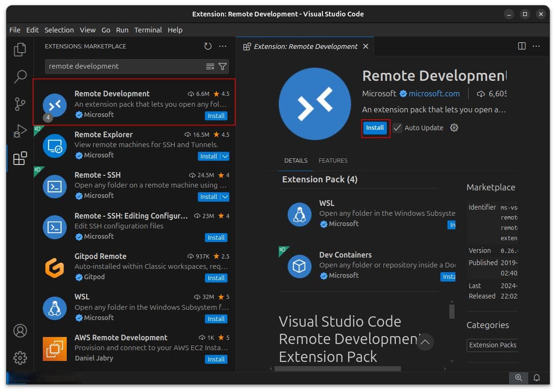Open the Run menu
Viewport: 556px width, 392px height.
point(122,30)
